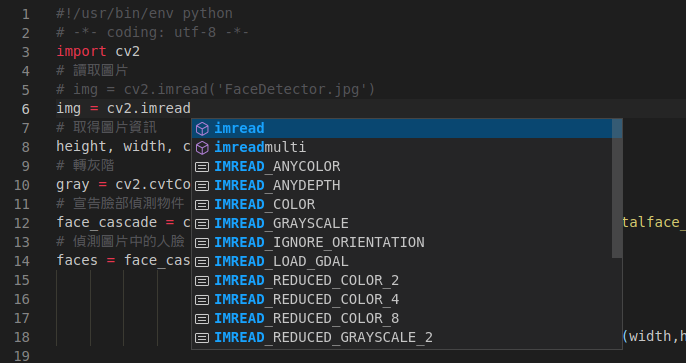Choose the imreadmulti suggestion
Image resolution: width=686 pixels, height=363 pixels.
(x=402, y=147)
